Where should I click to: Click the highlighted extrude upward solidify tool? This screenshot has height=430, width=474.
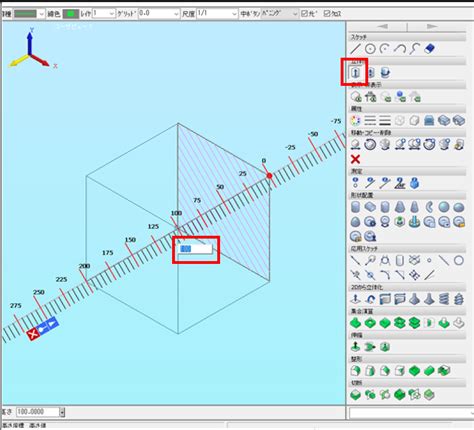coord(355,73)
